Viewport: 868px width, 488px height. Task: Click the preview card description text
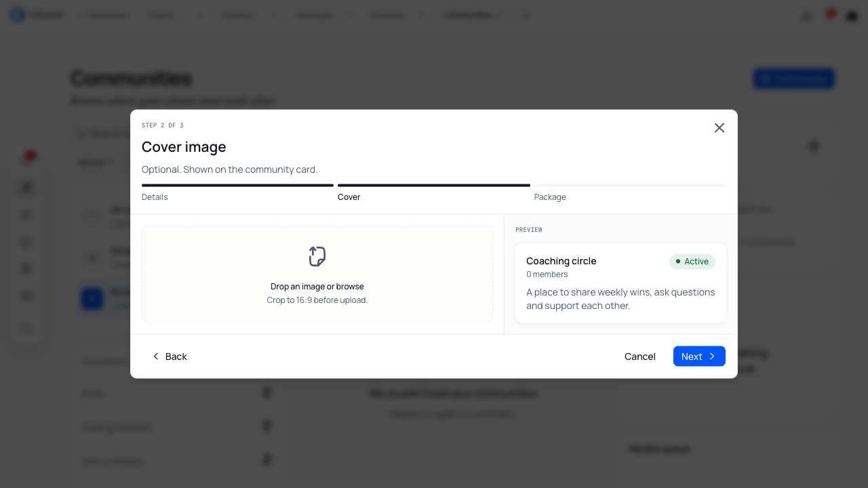point(620,299)
